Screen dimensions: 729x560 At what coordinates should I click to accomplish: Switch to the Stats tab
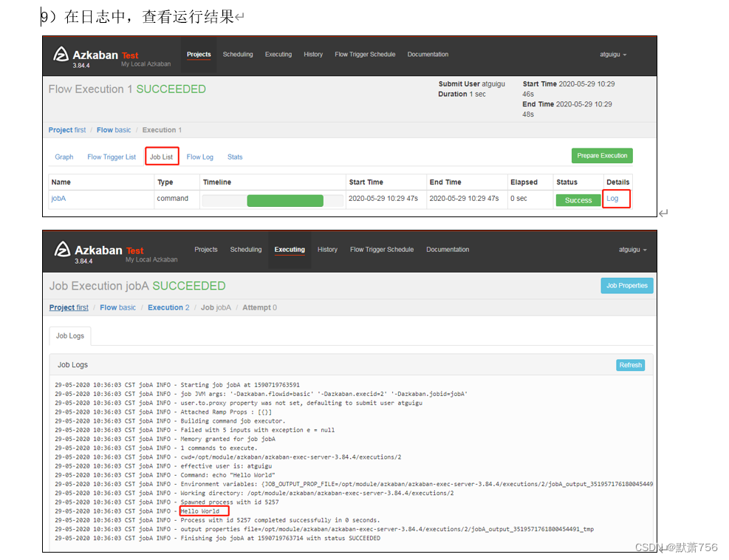coord(235,157)
